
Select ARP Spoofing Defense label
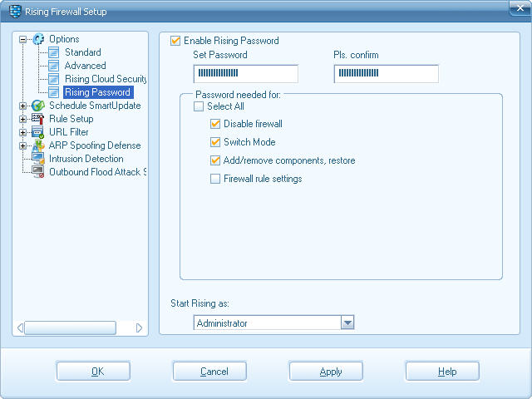coord(95,145)
